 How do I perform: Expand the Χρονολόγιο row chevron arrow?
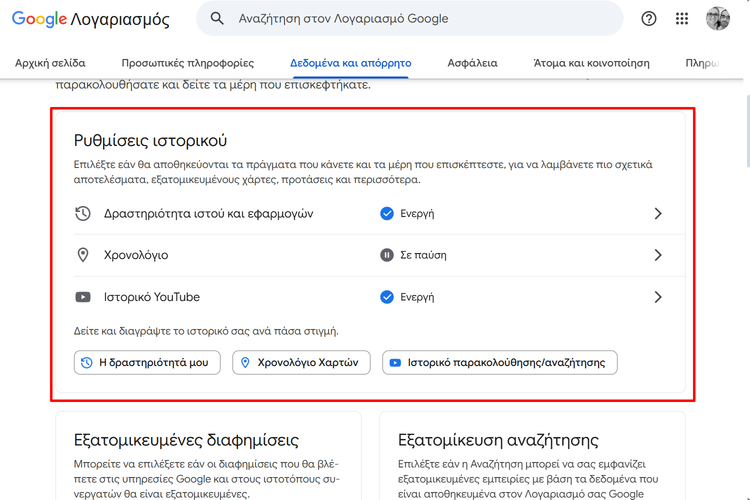coord(658,255)
